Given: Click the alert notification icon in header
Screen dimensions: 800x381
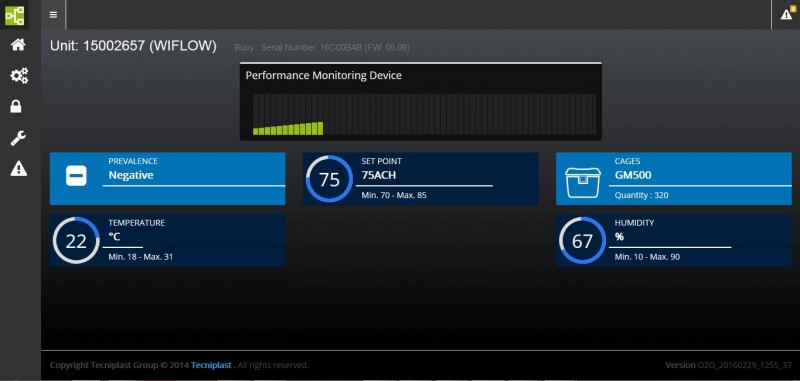Looking at the screenshot, I should point(786,14).
